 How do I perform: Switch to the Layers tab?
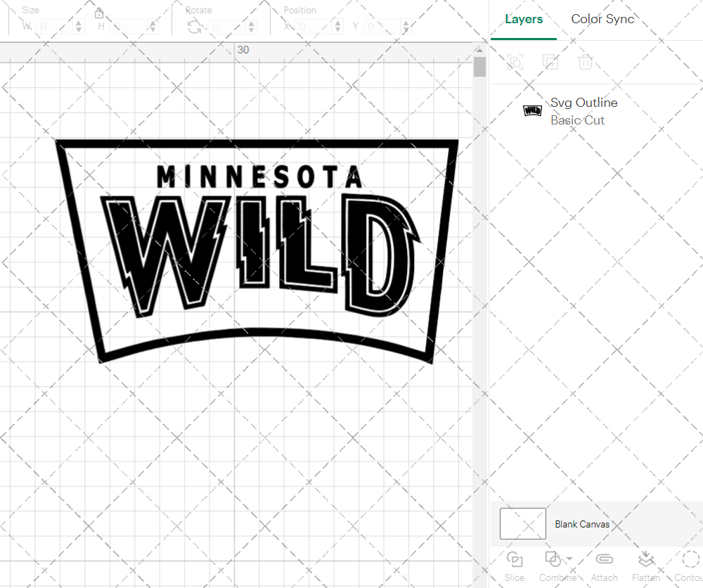point(524,19)
